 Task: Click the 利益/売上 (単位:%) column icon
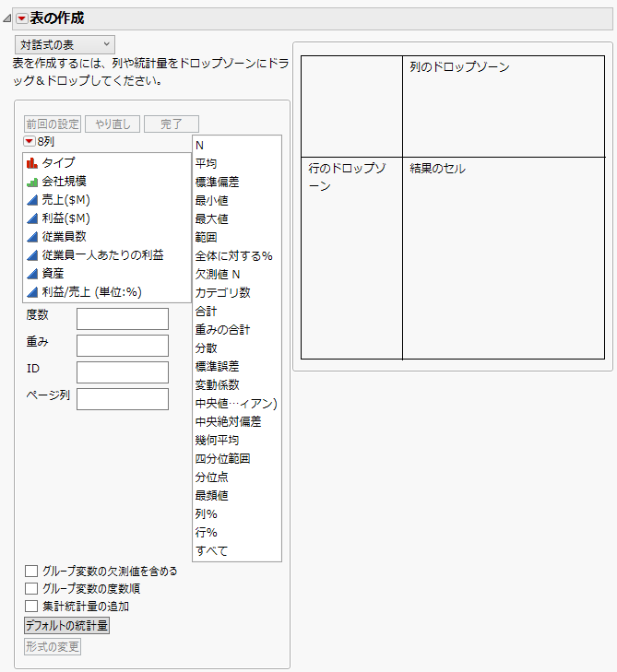pyautogui.click(x=32, y=292)
